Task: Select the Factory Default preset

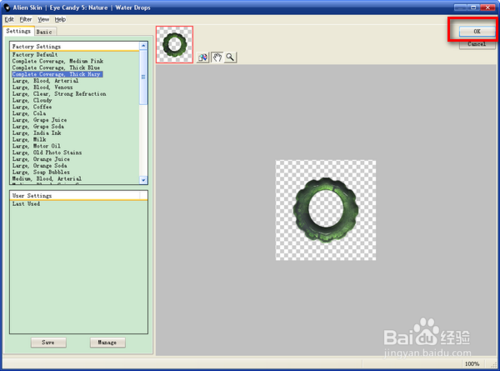Action: pos(35,54)
